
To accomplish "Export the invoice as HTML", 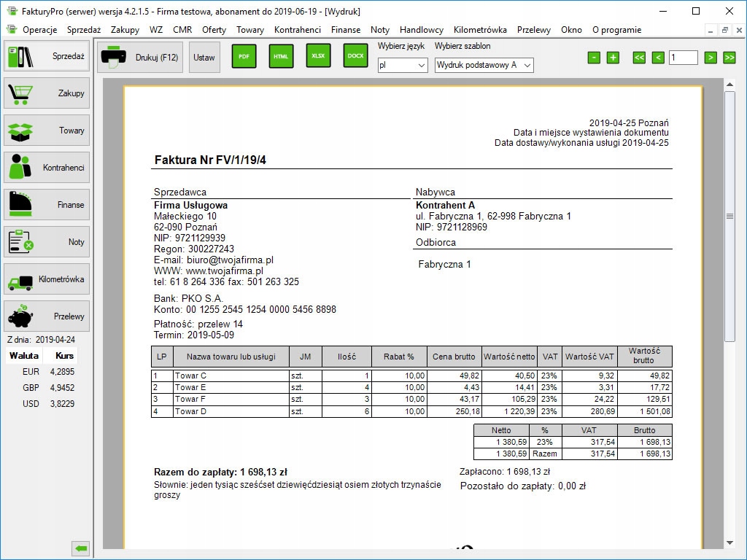I will [281, 56].
